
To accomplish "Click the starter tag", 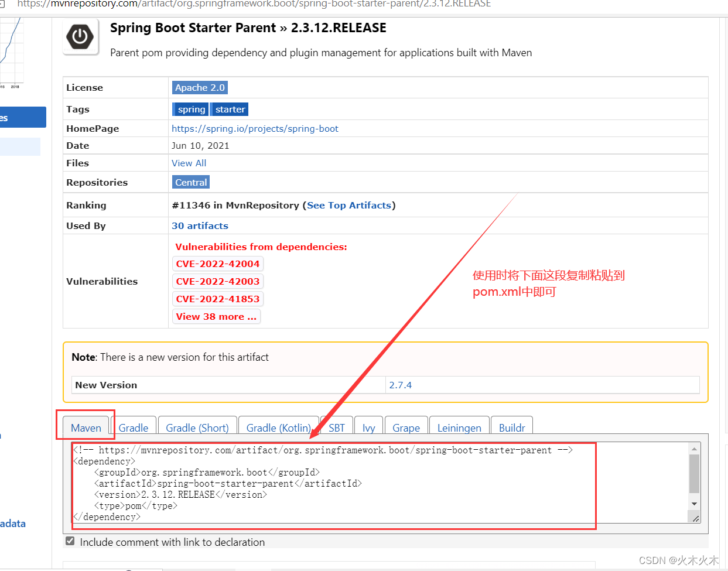I will pyautogui.click(x=230, y=109).
